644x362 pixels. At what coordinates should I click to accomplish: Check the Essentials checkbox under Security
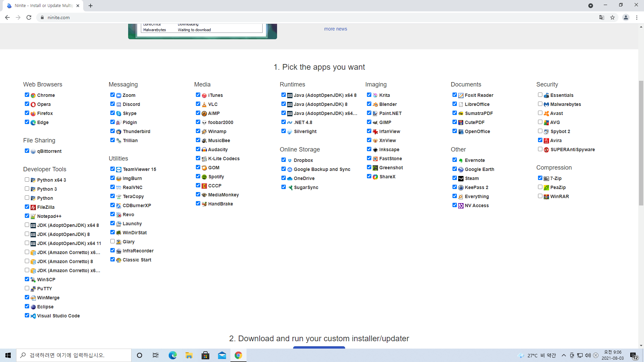click(540, 95)
